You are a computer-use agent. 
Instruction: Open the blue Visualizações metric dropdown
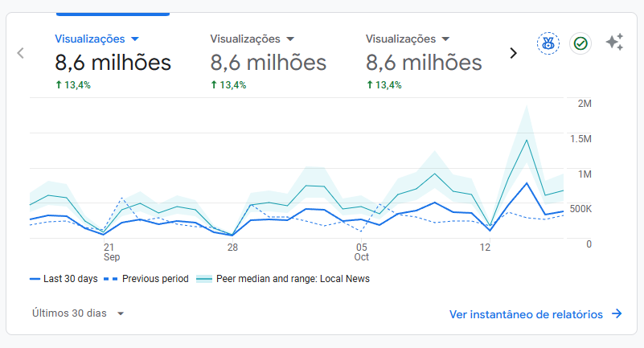click(134, 39)
